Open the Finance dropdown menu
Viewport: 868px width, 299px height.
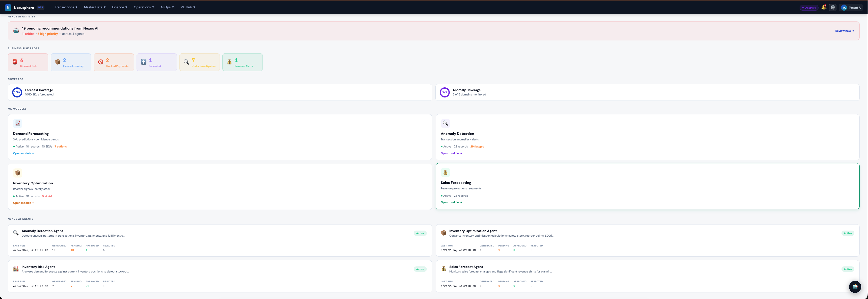[120, 7]
